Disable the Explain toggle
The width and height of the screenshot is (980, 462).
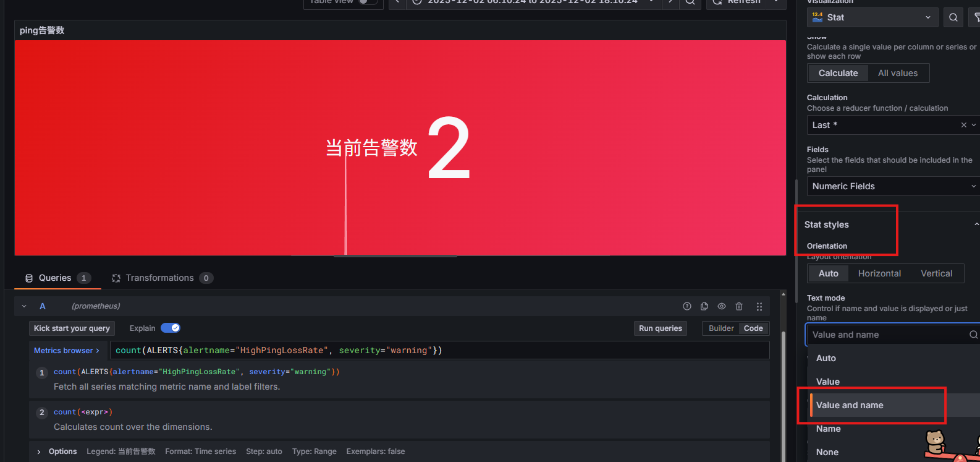click(x=171, y=328)
